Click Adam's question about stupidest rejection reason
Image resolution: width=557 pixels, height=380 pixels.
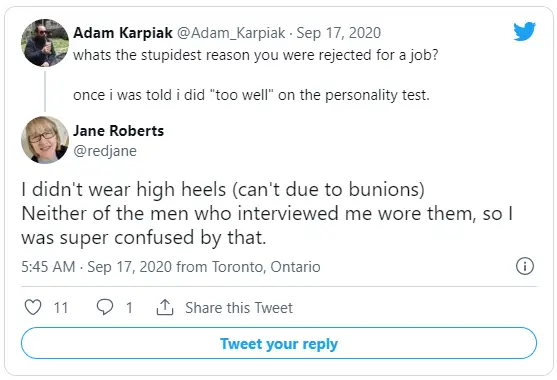pos(255,55)
